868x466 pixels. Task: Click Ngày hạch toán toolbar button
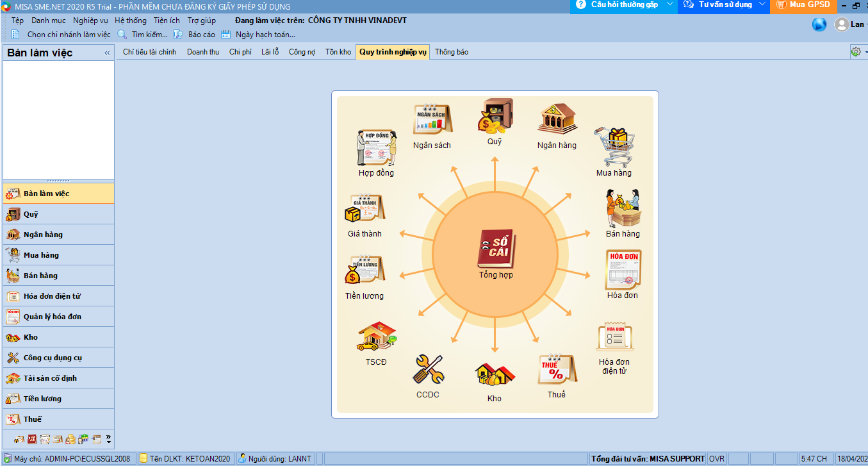point(258,35)
